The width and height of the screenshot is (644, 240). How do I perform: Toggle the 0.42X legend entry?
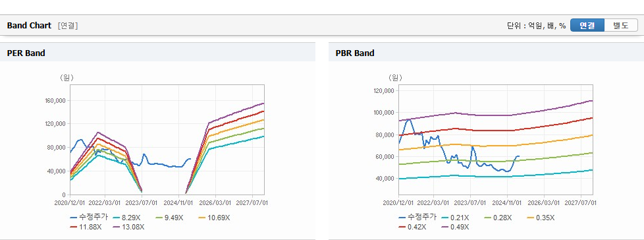(x=413, y=227)
